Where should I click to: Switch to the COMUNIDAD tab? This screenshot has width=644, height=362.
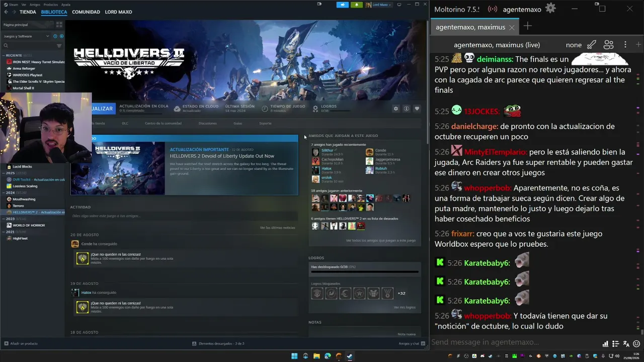click(86, 12)
